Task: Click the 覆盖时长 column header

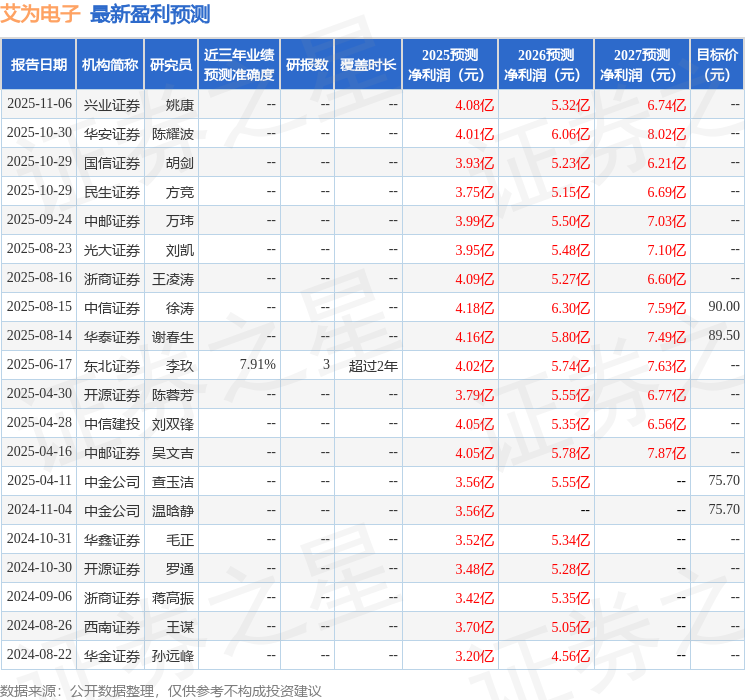Action: (x=368, y=65)
